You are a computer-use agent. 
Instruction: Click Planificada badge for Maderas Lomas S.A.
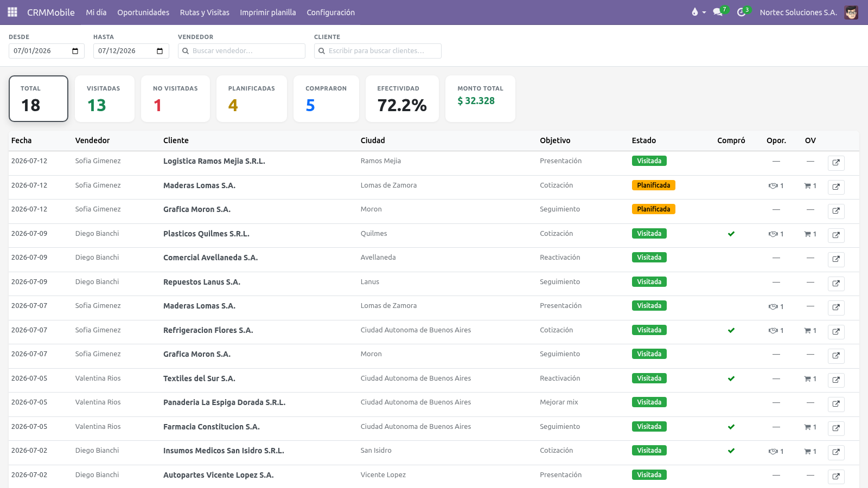(x=654, y=185)
